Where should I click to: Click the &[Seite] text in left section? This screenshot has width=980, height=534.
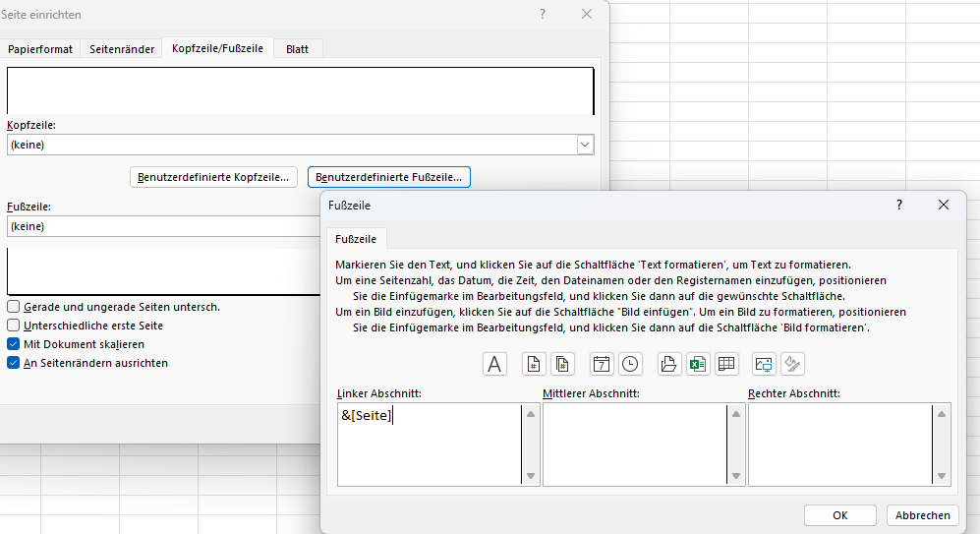pyautogui.click(x=367, y=415)
